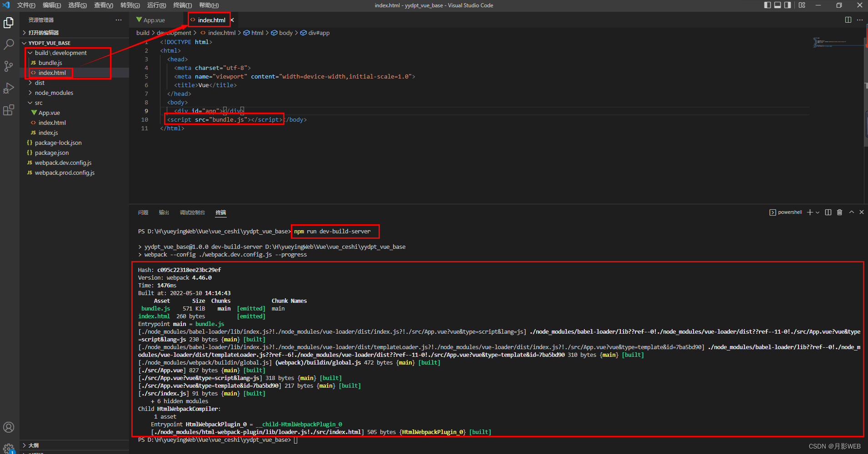868x454 pixels.
Task: Collapse the YYDPT_VUE_BASE project section
Action: (75, 43)
